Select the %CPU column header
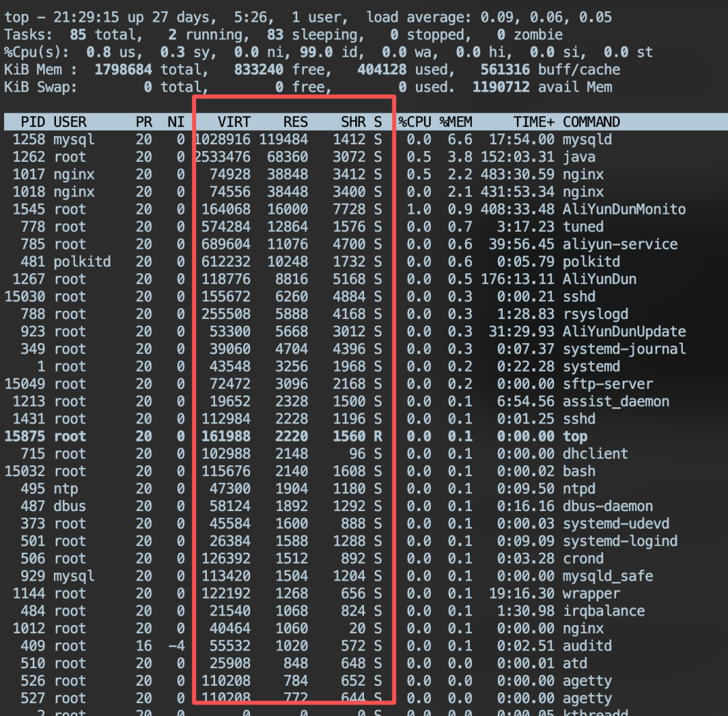The height and width of the screenshot is (716, 728). point(415,122)
